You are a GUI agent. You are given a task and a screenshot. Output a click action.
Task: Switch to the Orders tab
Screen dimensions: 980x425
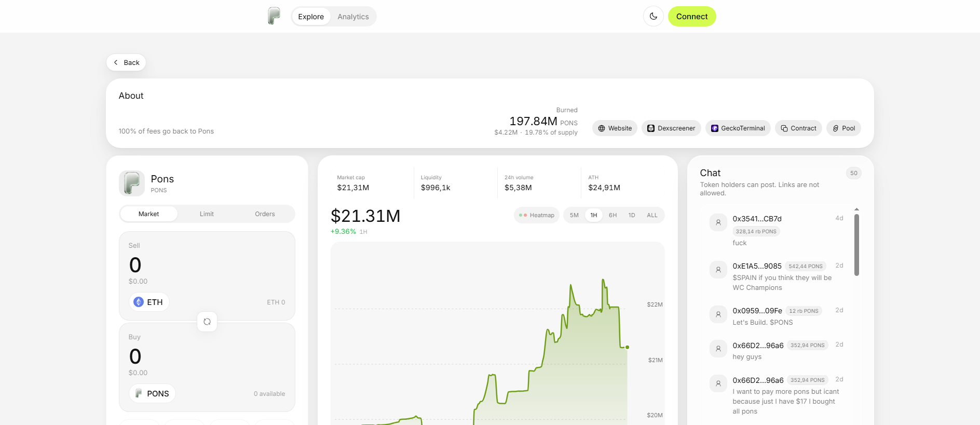265,214
